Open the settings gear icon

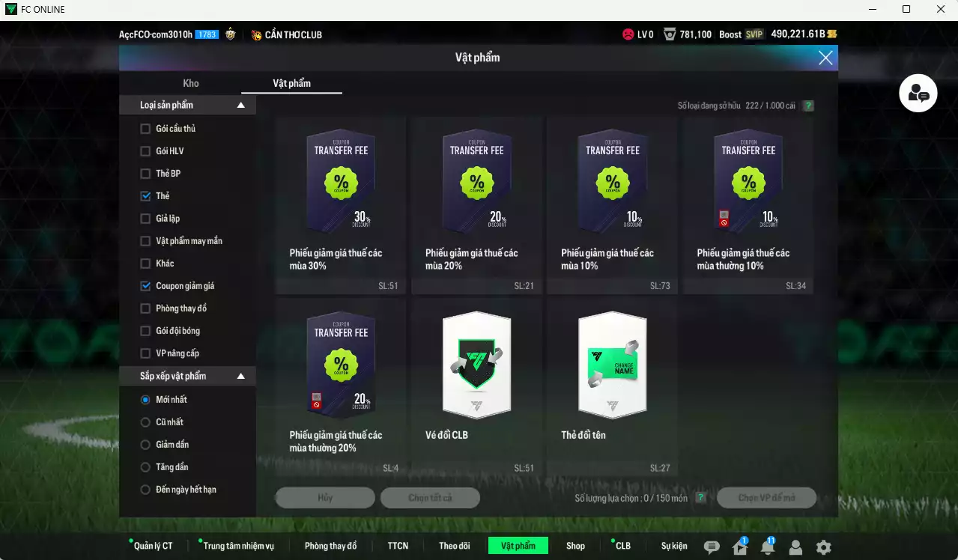pos(823,547)
